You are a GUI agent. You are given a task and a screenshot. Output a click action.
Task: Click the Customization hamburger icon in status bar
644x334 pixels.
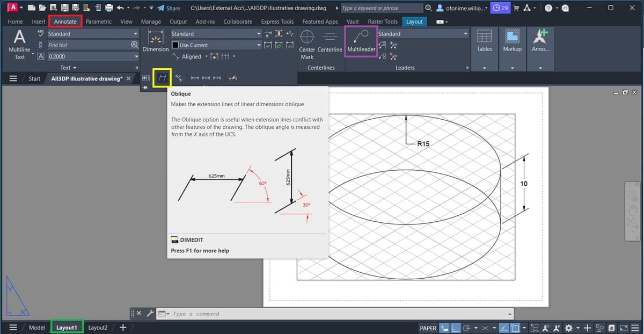point(635,328)
